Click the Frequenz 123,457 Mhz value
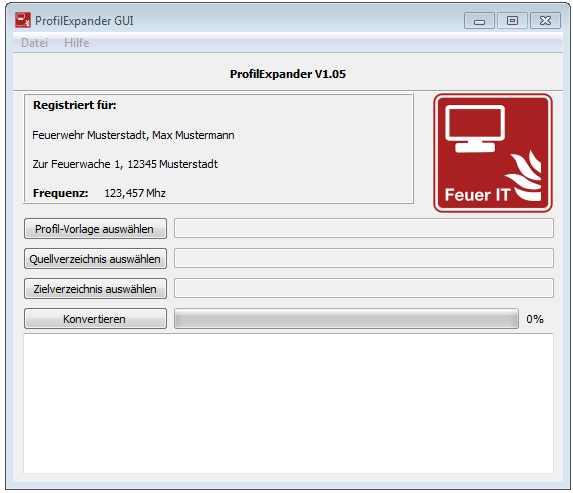 point(135,193)
